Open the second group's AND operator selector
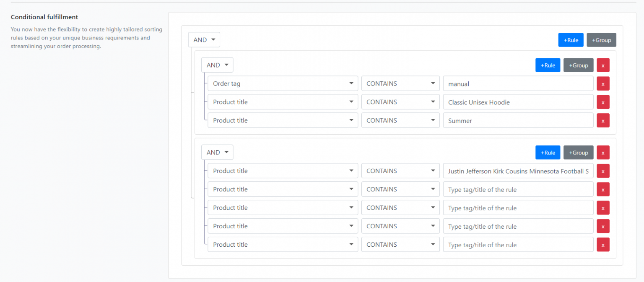 tap(217, 152)
